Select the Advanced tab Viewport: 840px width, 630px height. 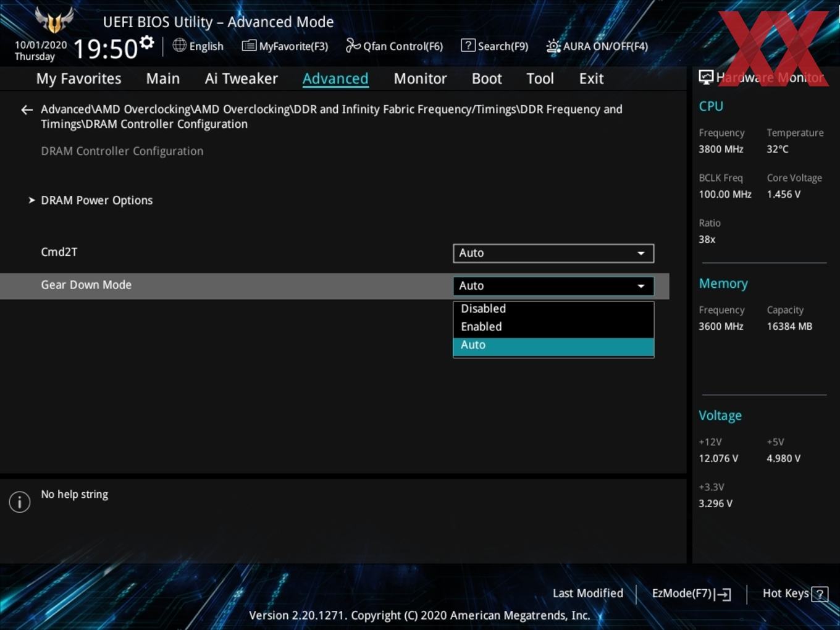335,78
